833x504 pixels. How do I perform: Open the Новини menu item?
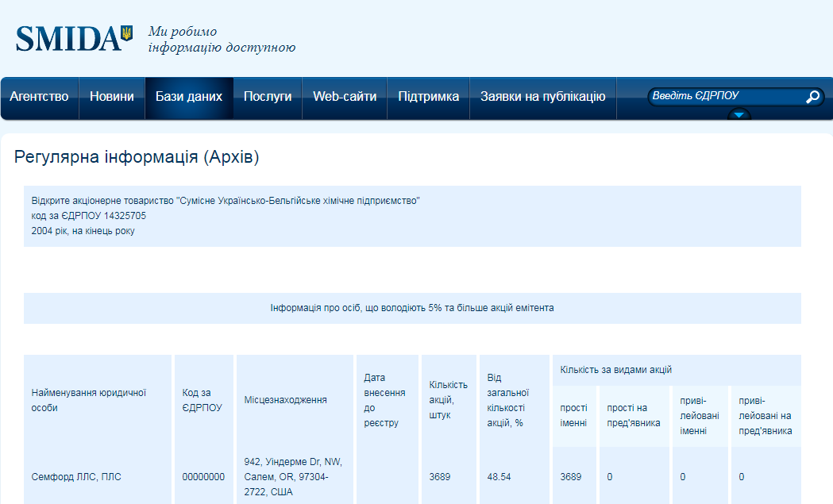click(112, 97)
